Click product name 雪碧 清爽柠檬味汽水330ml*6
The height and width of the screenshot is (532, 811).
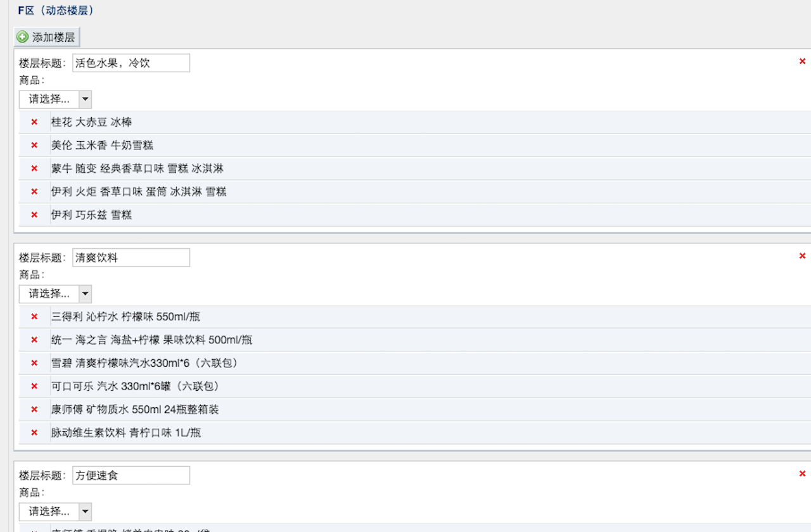point(144,363)
